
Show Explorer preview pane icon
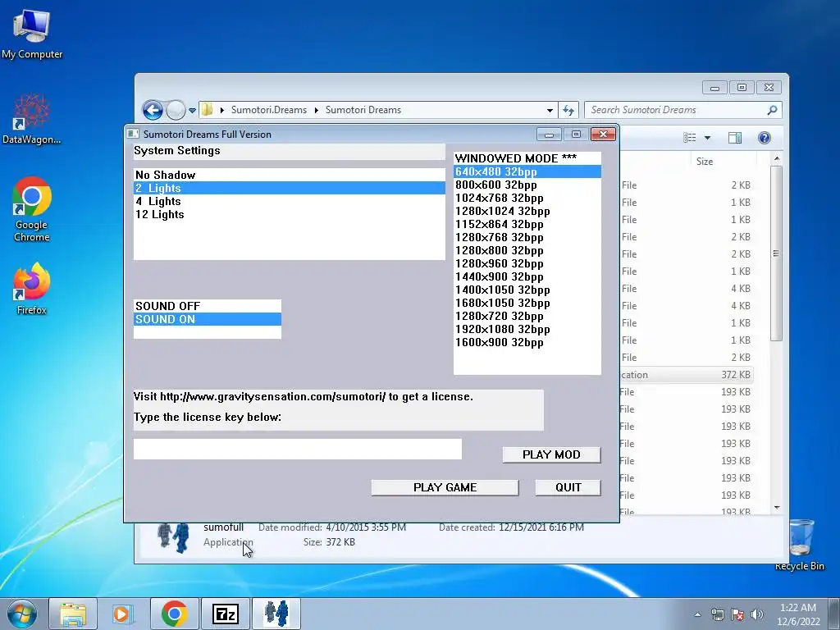[735, 138]
